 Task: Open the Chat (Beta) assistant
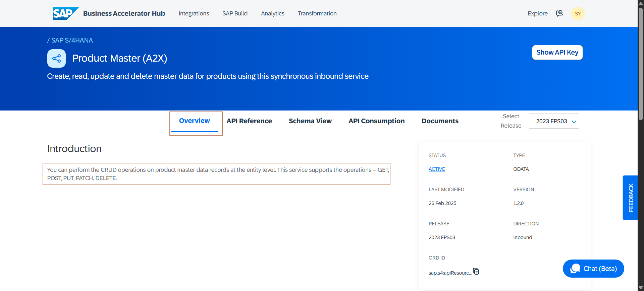pyautogui.click(x=593, y=269)
